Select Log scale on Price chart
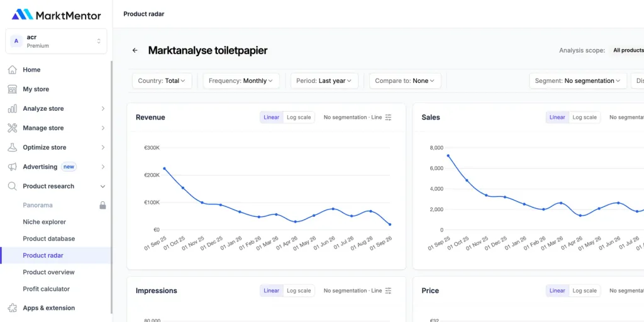 tap(584, 291)
